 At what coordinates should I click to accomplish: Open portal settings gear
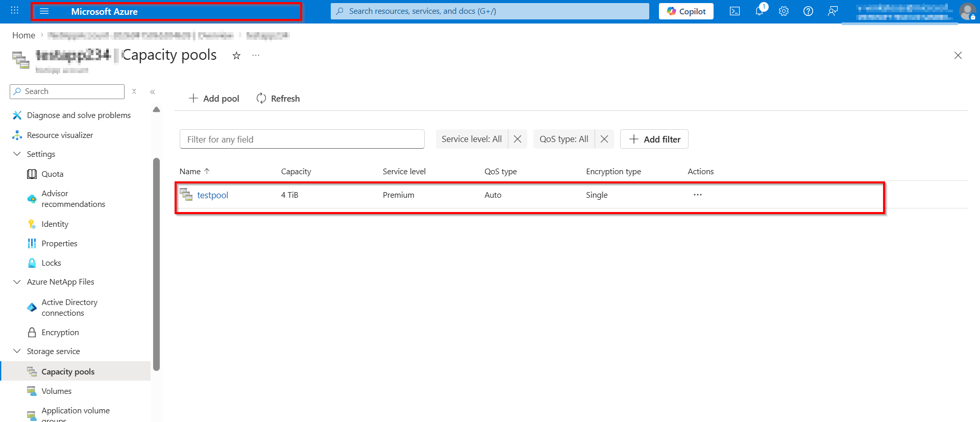(x=783, y=11)
